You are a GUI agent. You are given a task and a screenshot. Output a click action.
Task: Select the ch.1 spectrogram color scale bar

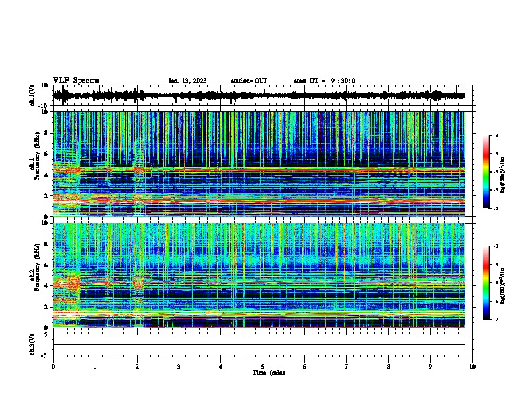point(486,172)
